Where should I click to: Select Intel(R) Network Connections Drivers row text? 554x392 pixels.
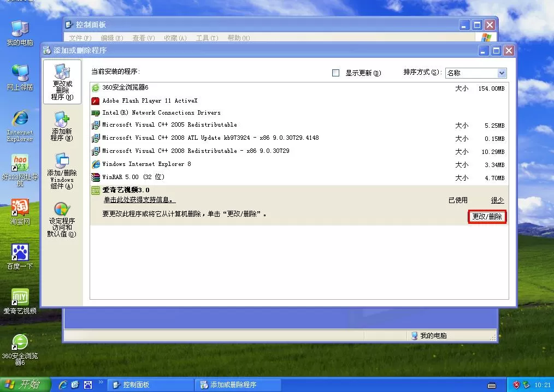pos(162,112)
